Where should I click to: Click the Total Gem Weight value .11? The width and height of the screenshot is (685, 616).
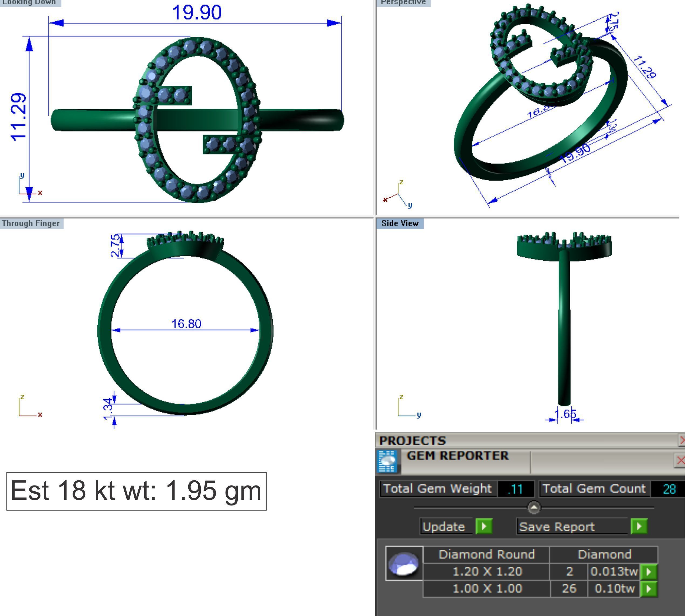[x=516, y=489]
